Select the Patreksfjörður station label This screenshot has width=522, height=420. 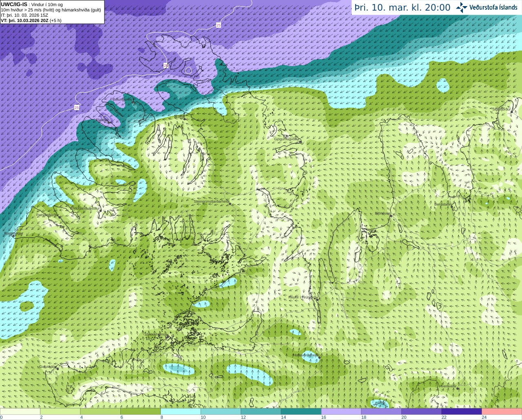tap(48, 215)
